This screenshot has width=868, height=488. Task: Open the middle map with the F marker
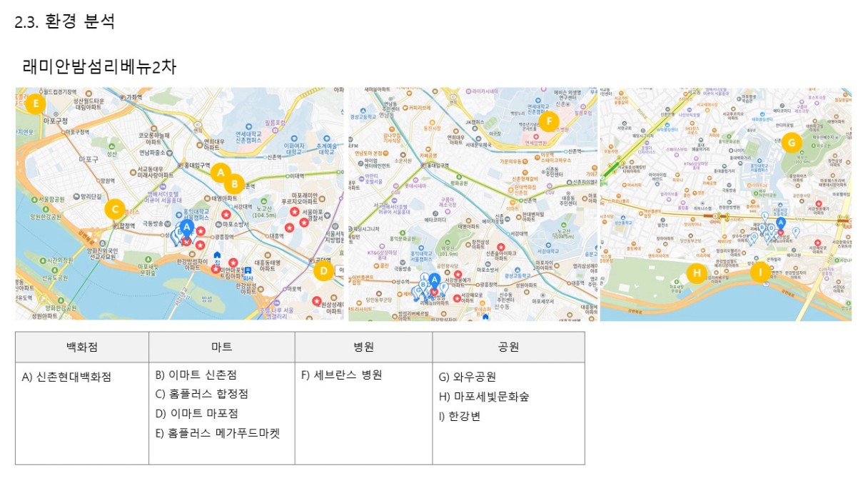(473, 204)
